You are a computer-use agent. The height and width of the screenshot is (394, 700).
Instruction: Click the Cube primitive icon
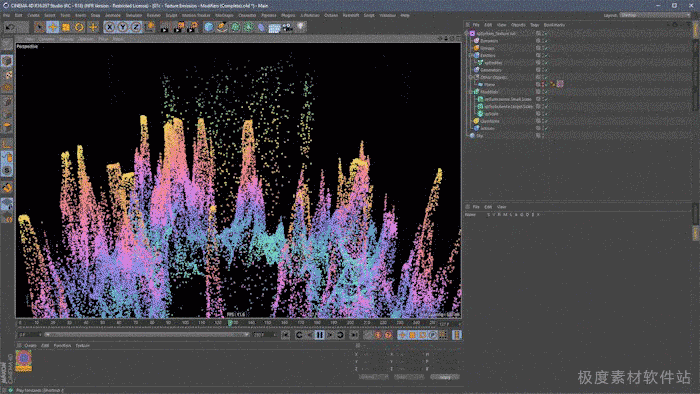coord(208,27)
